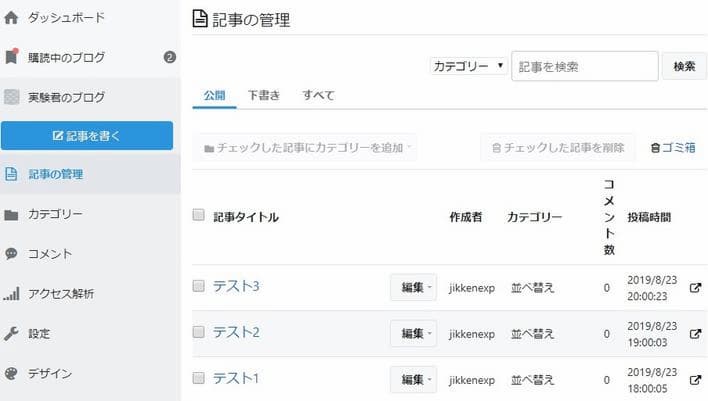Click author jikkenexp in テスト2 row

472,334
